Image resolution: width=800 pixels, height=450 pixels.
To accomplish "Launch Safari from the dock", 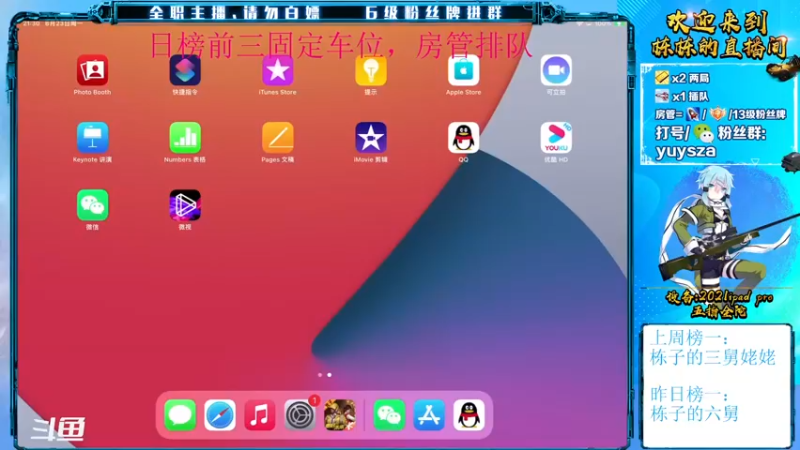I will pyautogui.click(x=220, y=415).
